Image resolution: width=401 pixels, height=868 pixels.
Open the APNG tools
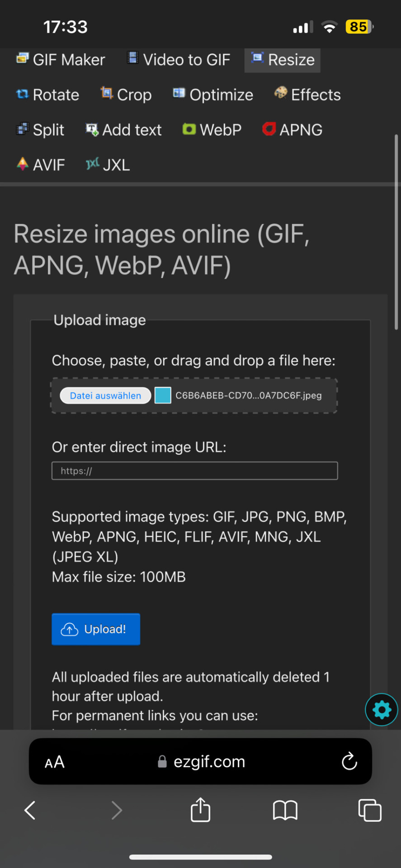[x=292, y=130]
